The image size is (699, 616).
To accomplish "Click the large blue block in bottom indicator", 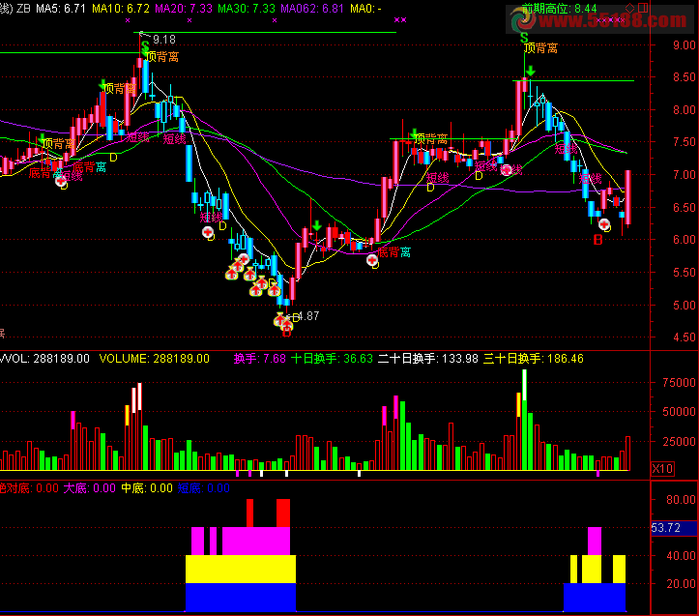I will [x=240, y=597].
